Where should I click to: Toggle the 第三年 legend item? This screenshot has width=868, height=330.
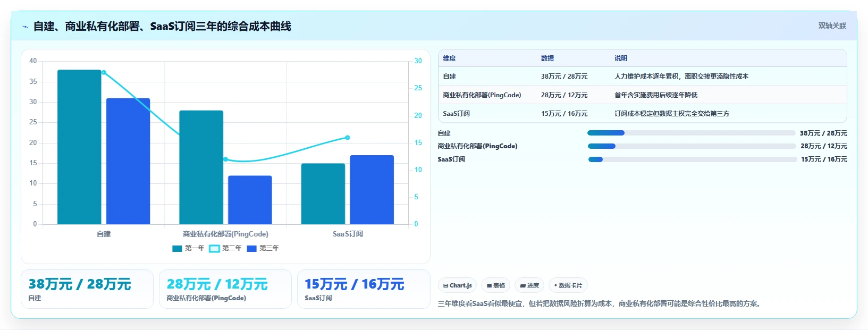[263, 248]
